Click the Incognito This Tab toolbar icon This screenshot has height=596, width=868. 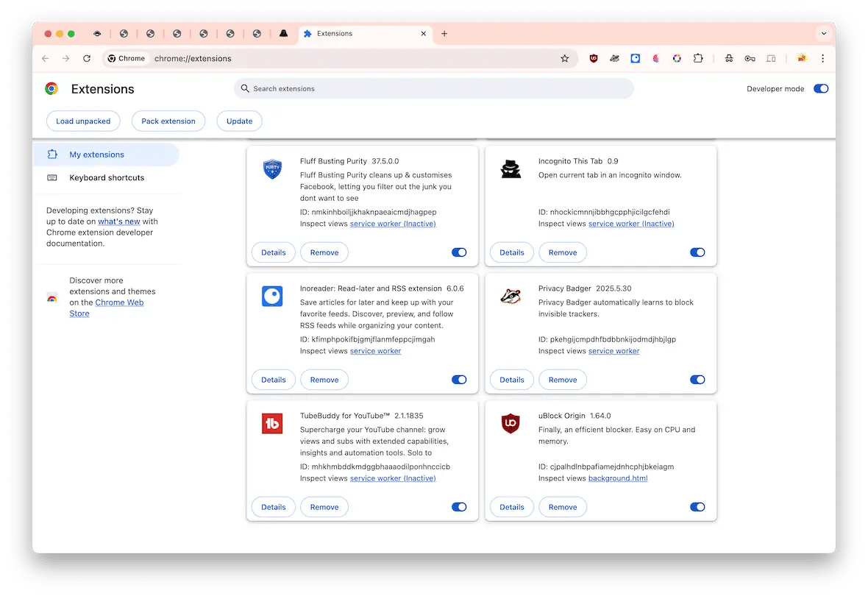pyautogui.click(x=729, y=58)
